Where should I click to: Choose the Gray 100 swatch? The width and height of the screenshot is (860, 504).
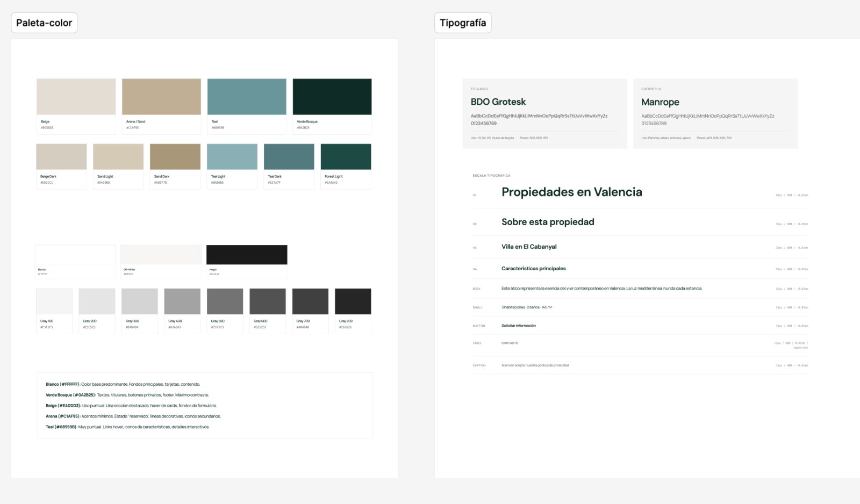pos(54,301)
